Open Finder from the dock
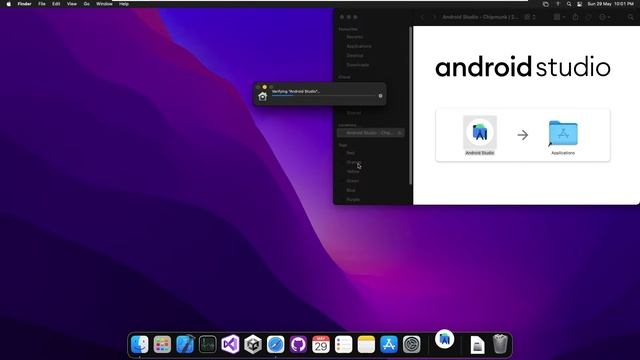 pyautogui.click(x=140, y=344)
